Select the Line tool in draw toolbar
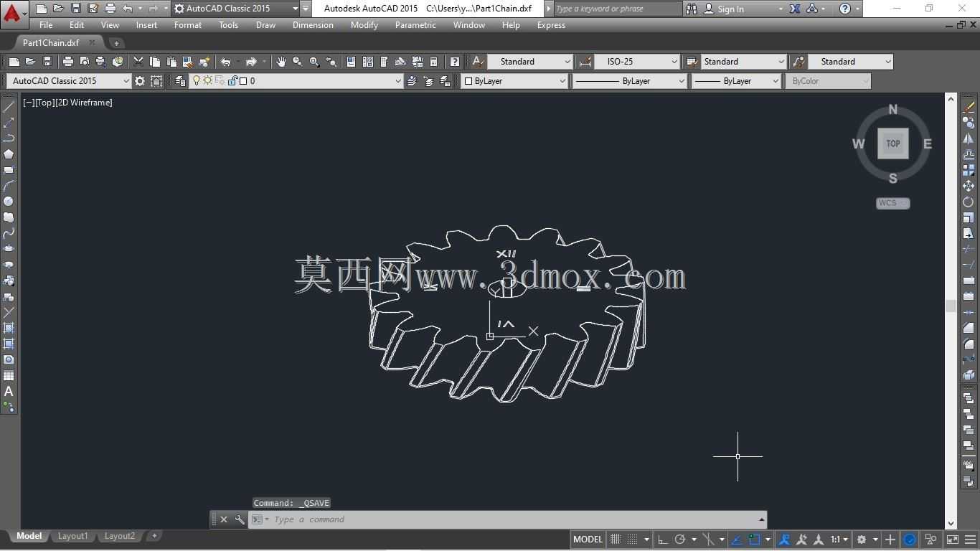The height and width of the screenshot is (551, 980). 9,107
